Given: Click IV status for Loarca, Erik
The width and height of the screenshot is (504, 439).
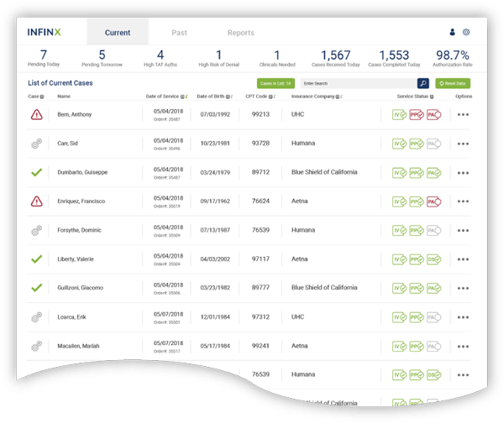Looking at the screenshot, I should 399,317.
